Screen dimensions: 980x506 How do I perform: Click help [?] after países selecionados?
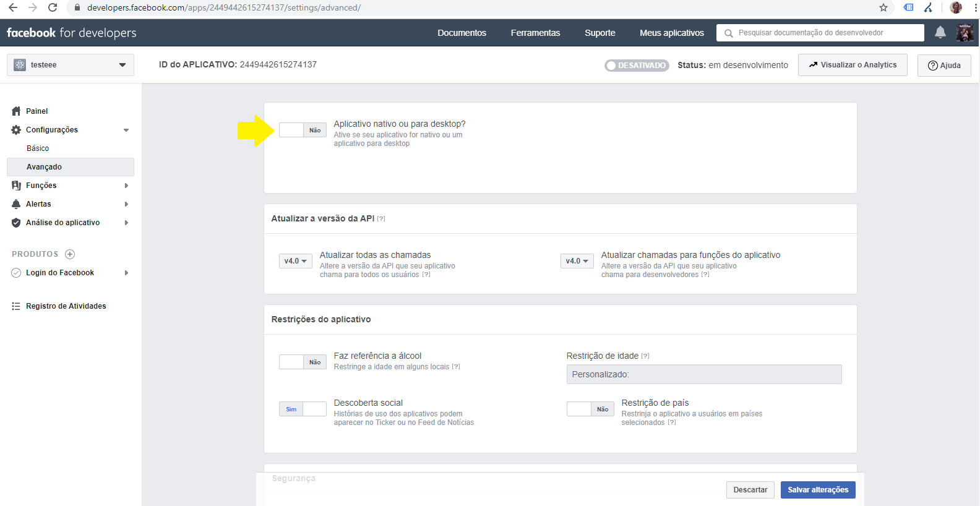(x=672, y=422)
